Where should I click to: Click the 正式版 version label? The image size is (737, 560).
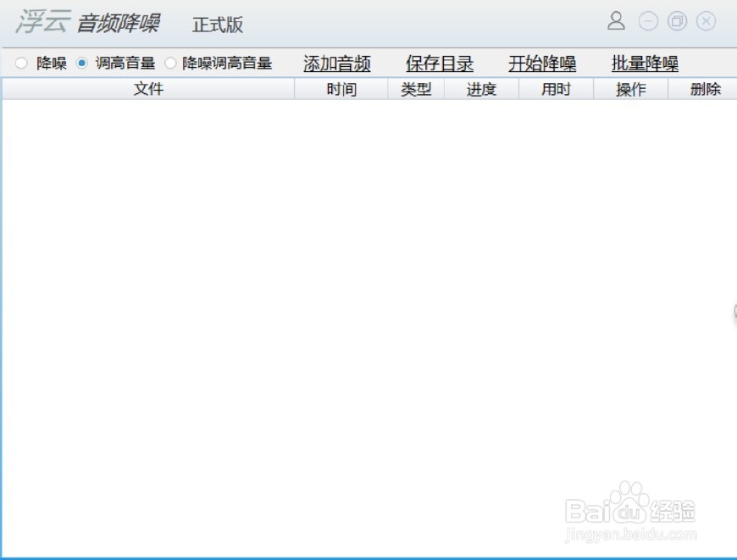tap(217, 25)
